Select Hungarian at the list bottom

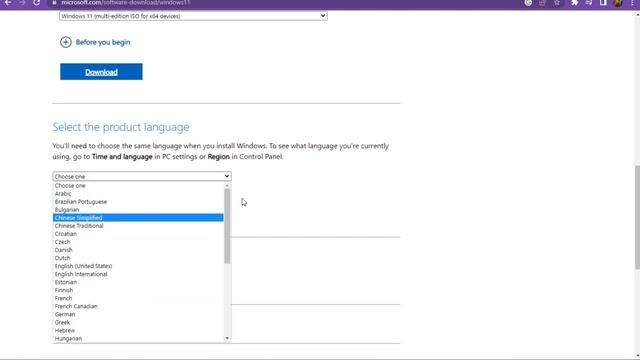[138, 338]
